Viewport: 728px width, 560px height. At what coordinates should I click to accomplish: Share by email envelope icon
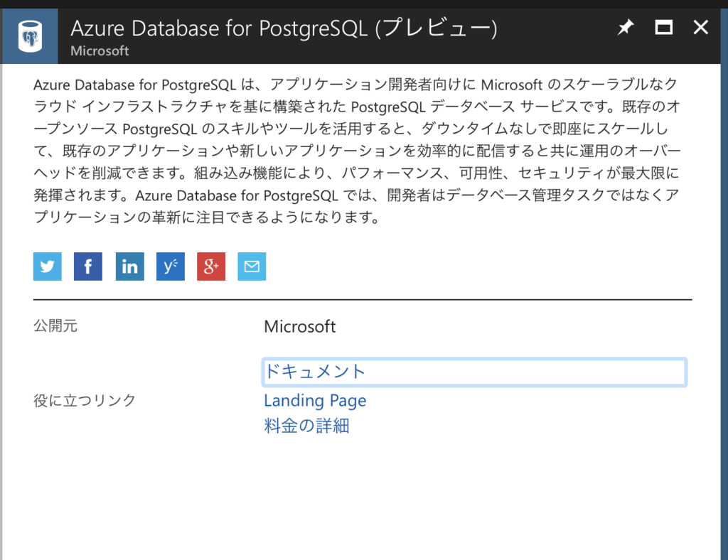click(252, 266)
